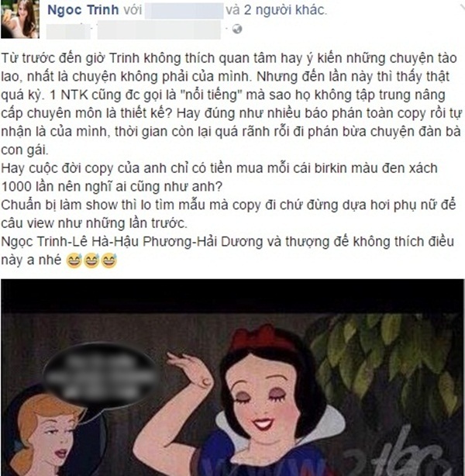Click the middle laughing emoji
465x476 pixels.
(91, 260)
